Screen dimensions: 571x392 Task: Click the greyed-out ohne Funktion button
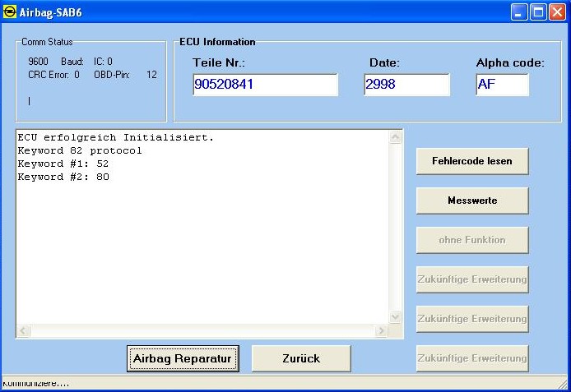(x=471, y=240)
